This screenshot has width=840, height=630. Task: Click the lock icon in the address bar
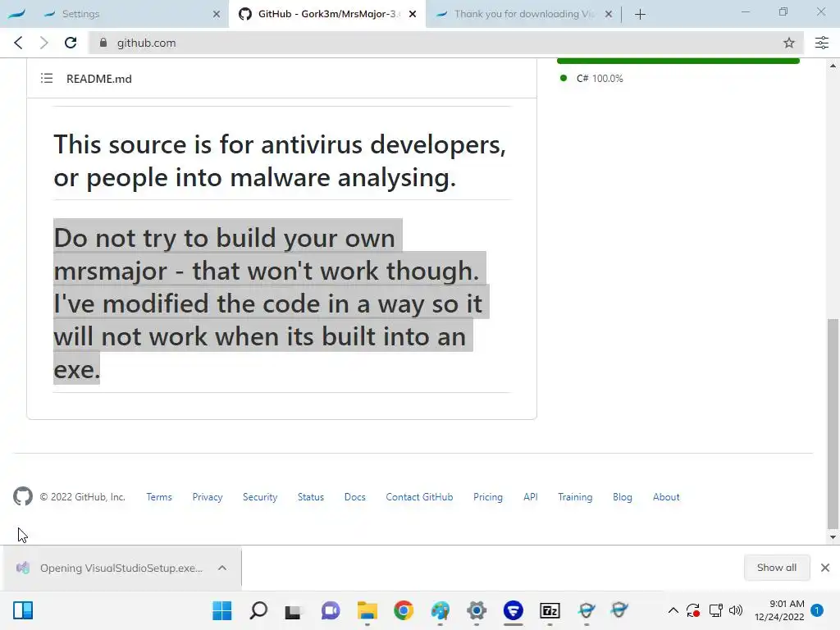[x=103, y=43]
